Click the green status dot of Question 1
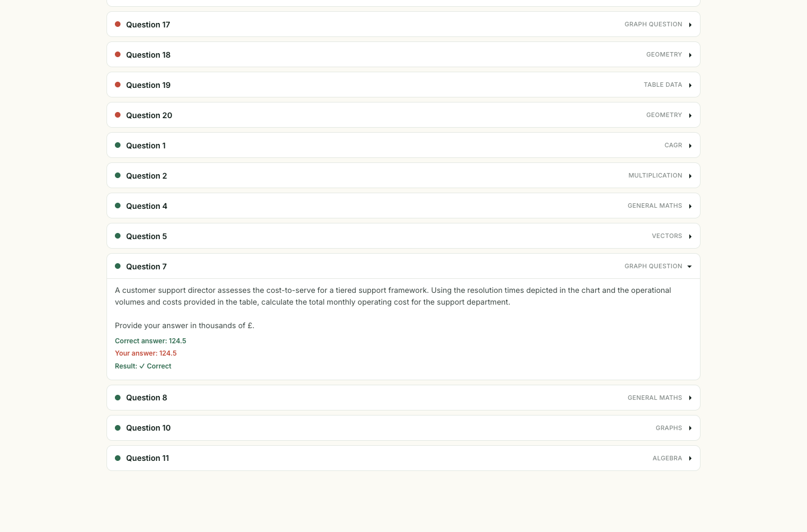This screenshot has height=532, width=807. (x=118, y=145)
